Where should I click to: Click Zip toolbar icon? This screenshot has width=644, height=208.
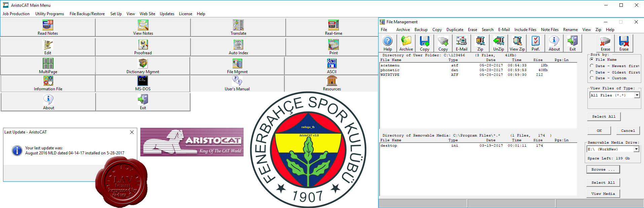(480, 43)
